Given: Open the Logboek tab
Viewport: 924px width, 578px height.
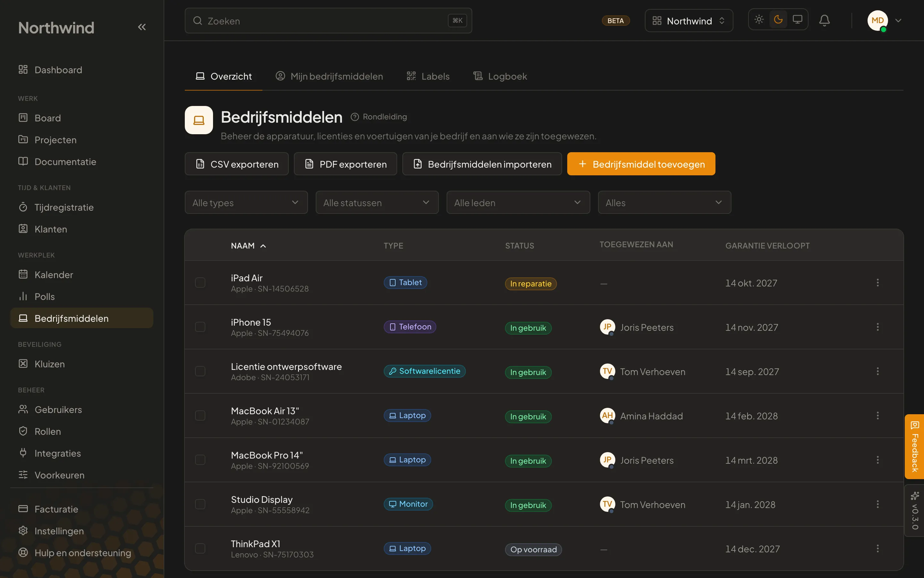Looking at the screenshot, I should 500,76.
